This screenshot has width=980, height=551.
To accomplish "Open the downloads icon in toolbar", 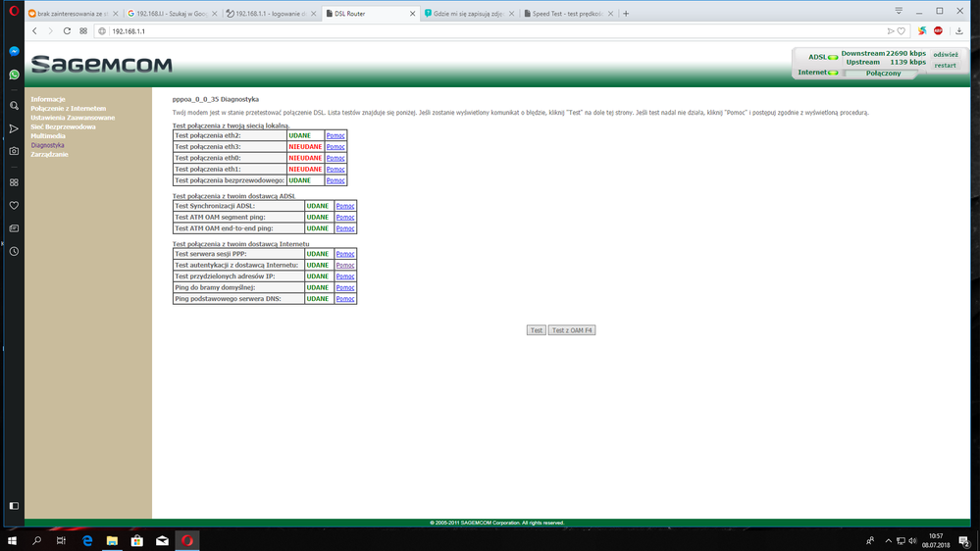I will click(957, 31).
